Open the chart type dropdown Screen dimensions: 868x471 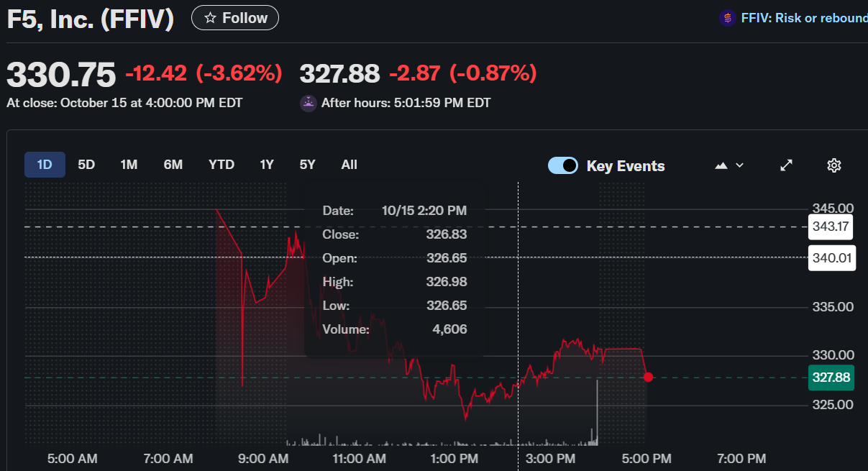pyautogui.click(x=729, y=165)
